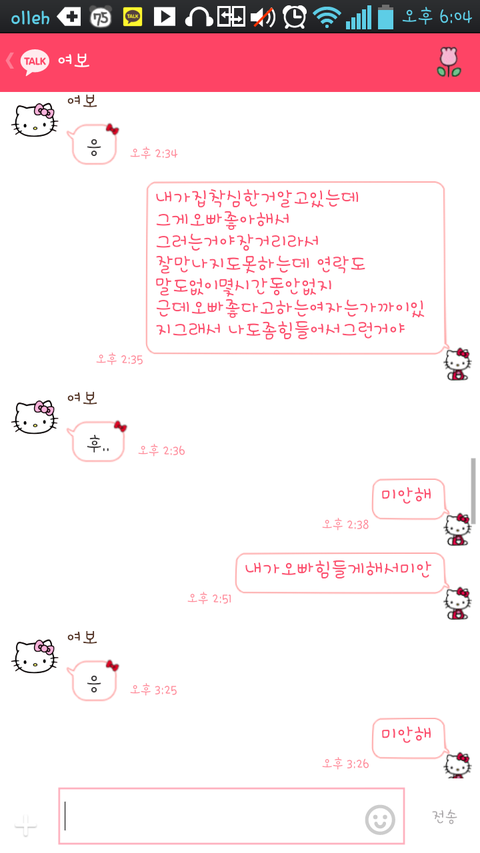Tap the long message bubble starting 내가집착심한거
480x853 pixels.
[296, 268]
